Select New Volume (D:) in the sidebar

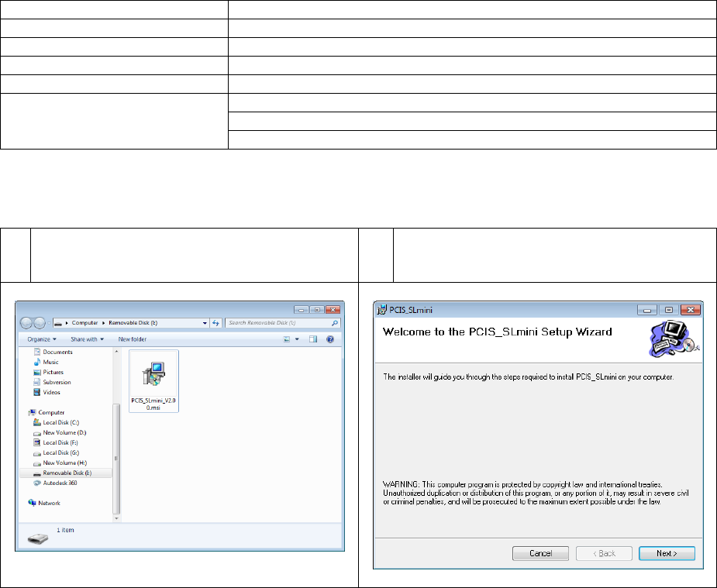[x=60, y=432]
